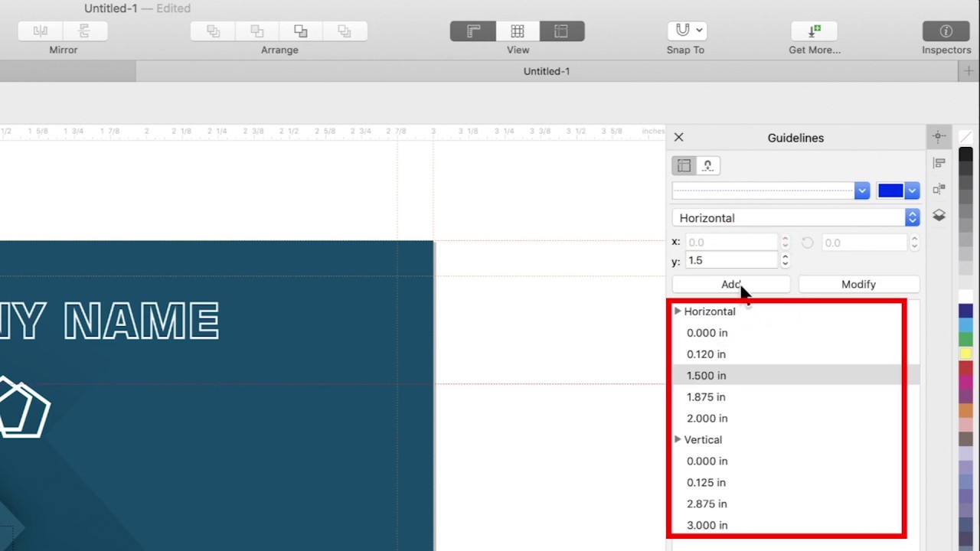Collapse the Vertical guidelines group

tap(678, 439)
